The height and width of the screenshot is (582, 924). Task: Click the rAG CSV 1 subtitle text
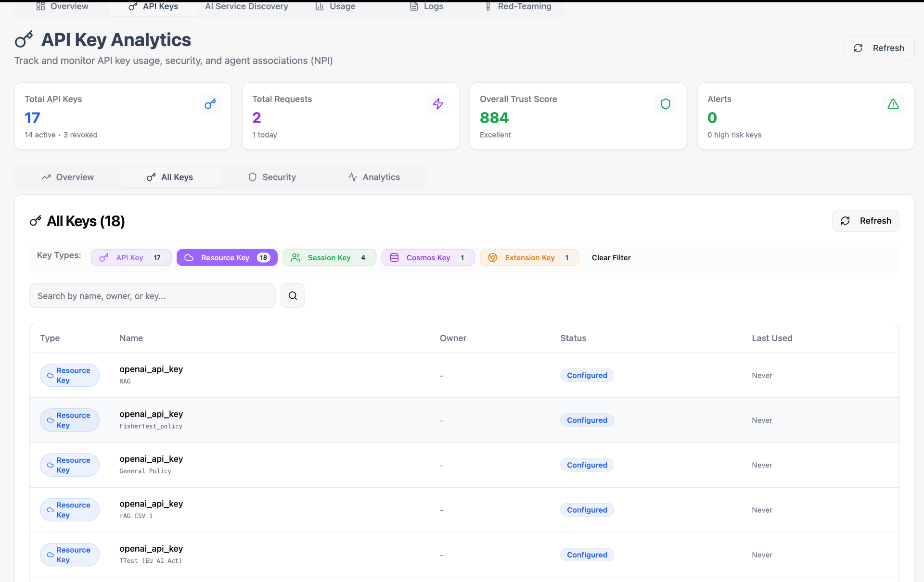[x=136, y=516]
